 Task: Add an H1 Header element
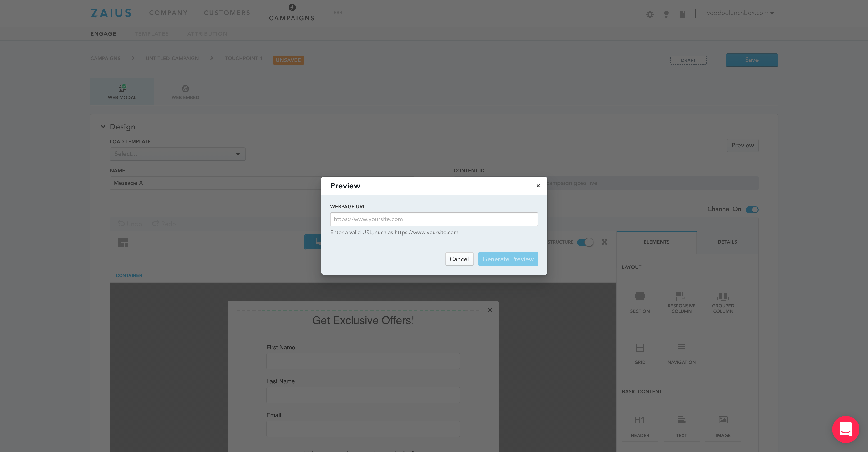[x=640, y=426]
